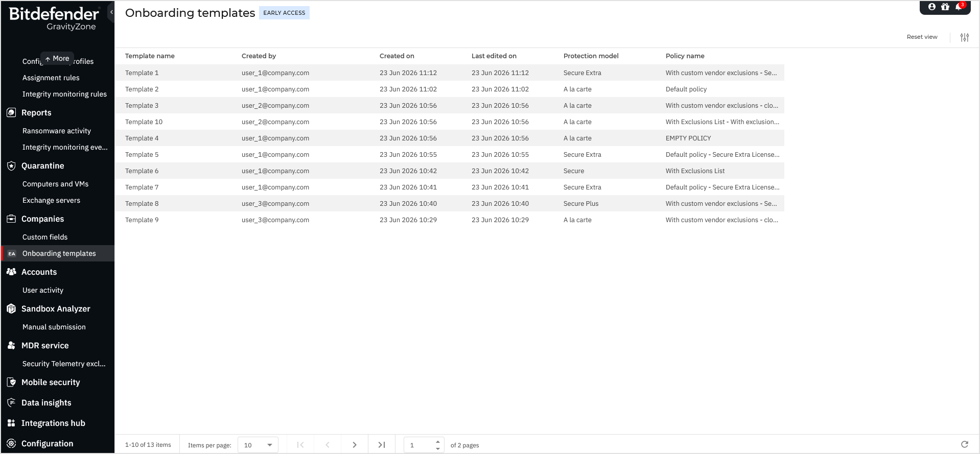Open Integrity monitoring events item
The height and width of the screenshot is (454, 980).
pyautogui.click(x=65, y=147)
